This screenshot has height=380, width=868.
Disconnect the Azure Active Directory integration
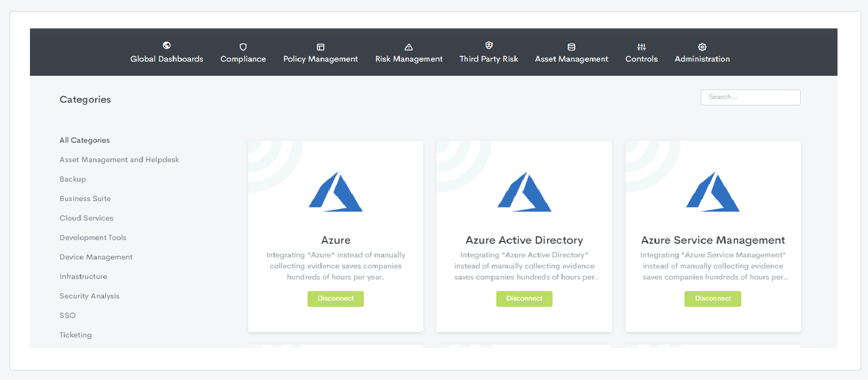tap(524, 298)
